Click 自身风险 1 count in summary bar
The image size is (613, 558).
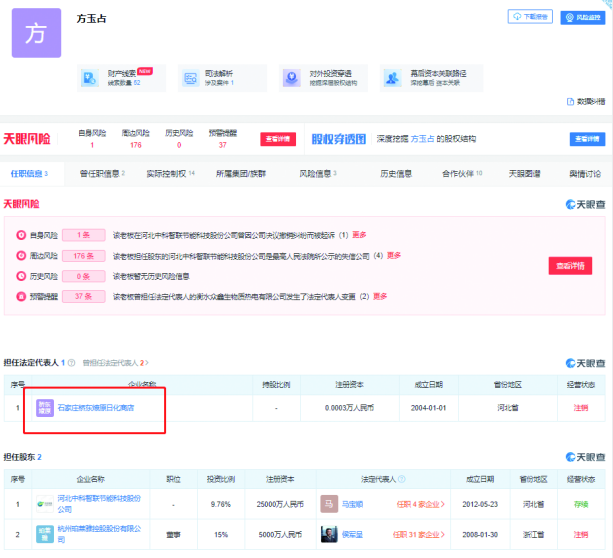pos(92,145)
